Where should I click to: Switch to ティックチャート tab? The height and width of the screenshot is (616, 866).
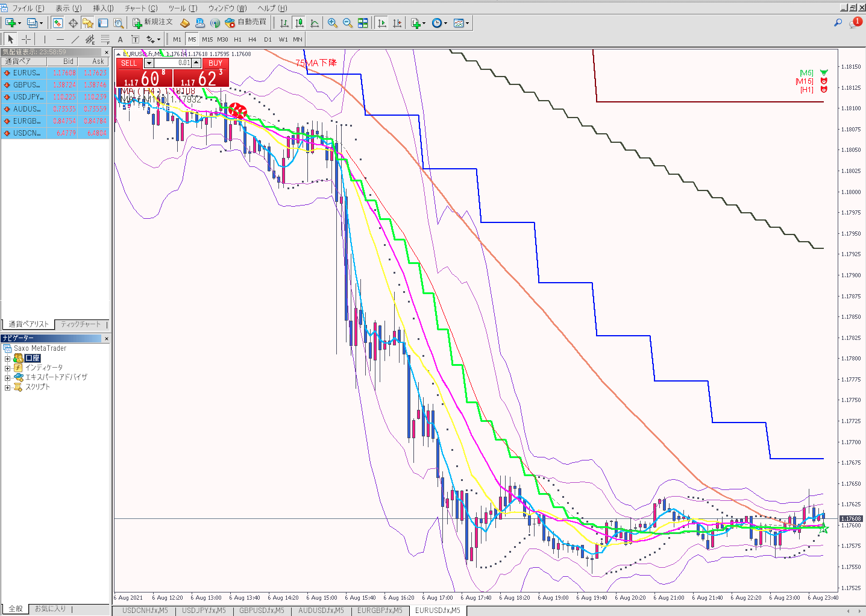81,324
